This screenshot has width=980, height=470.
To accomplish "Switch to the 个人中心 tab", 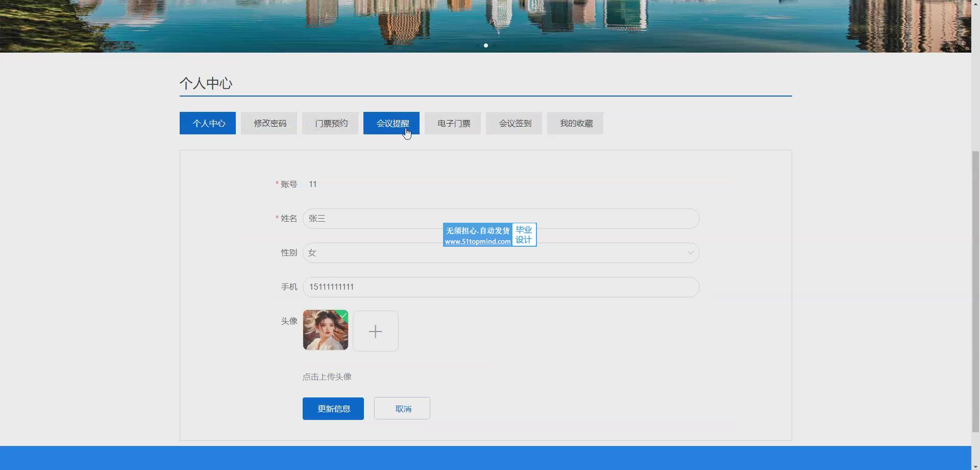I will (x=208, y=123).
